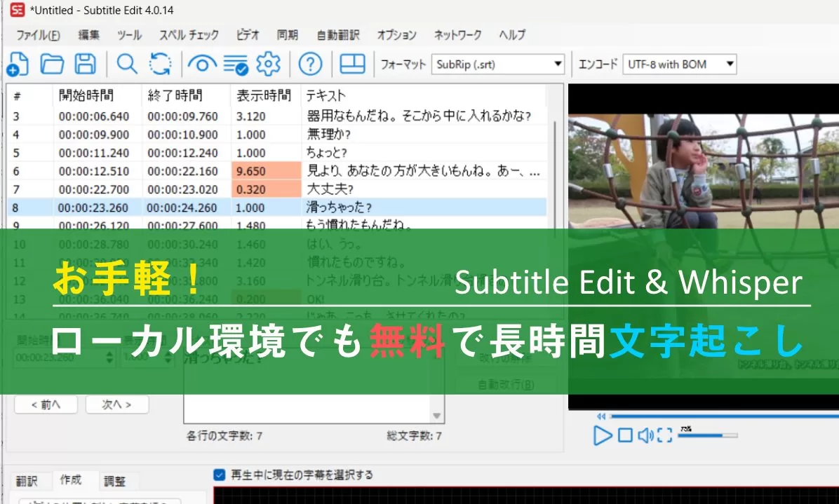839x504 pixels.
Task: Change encoding via UTF-8 with BOM dropdown
Action: click(x=678, y=64)
